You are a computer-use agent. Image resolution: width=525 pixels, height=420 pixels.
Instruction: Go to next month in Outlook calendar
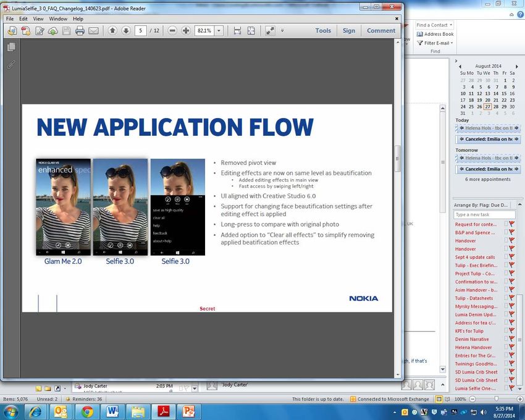click(x=516, y=66)
